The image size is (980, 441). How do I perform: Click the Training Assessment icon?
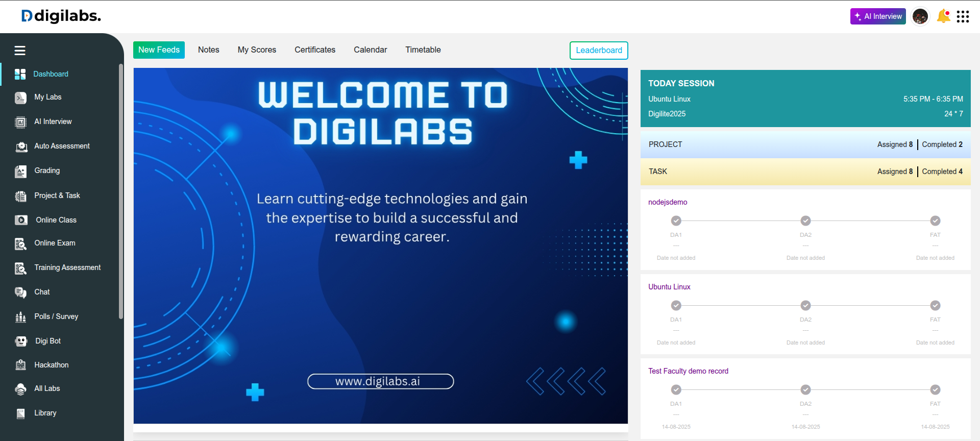pos(20,268)
